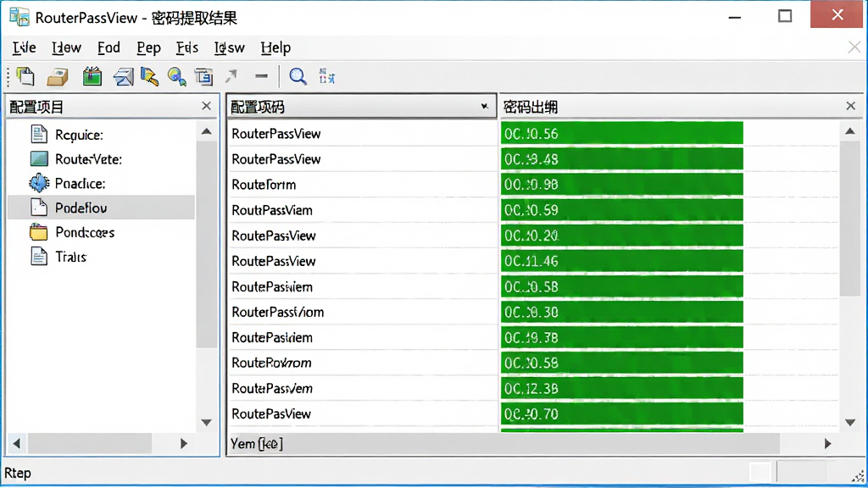This screenshot has height=488, width=868.
Task: Click left arrow of left panel horizontal scrollbar
Action: coord(17,443)
